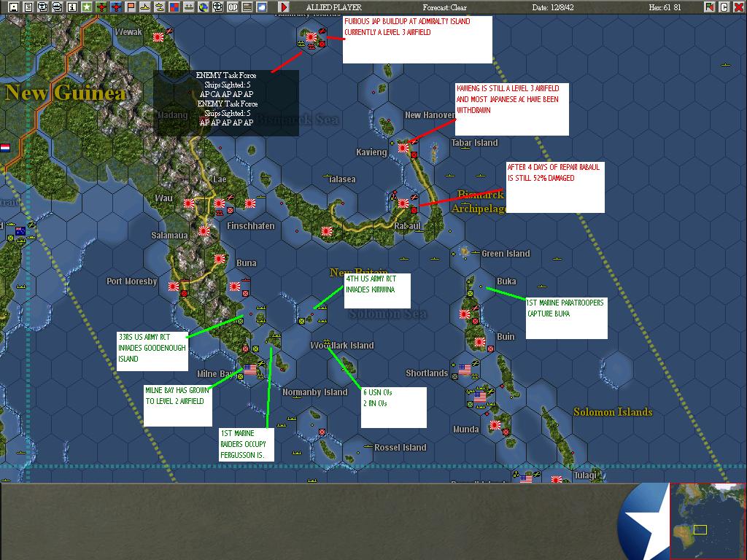The height and width of the screenshot is (560, 747).
Task: Select the Japanese flag at Salamaua
Action: tap(204, 231)
